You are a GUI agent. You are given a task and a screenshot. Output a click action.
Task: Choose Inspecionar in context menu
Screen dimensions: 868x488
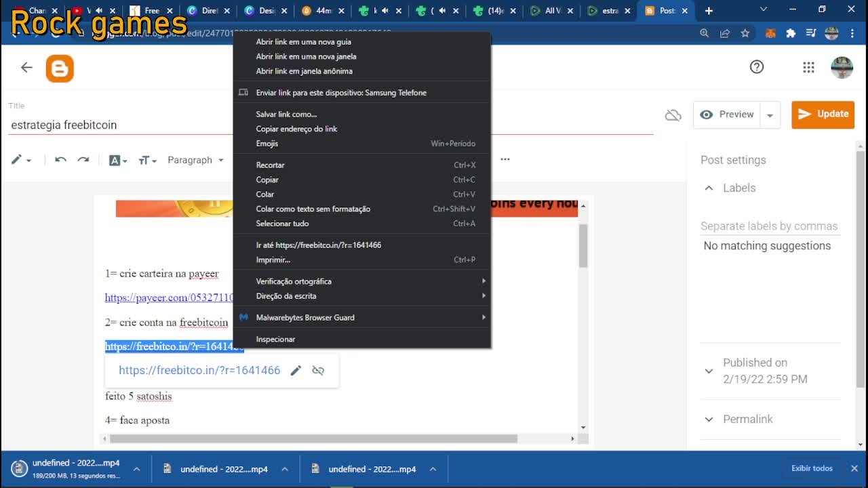[361, 339]
